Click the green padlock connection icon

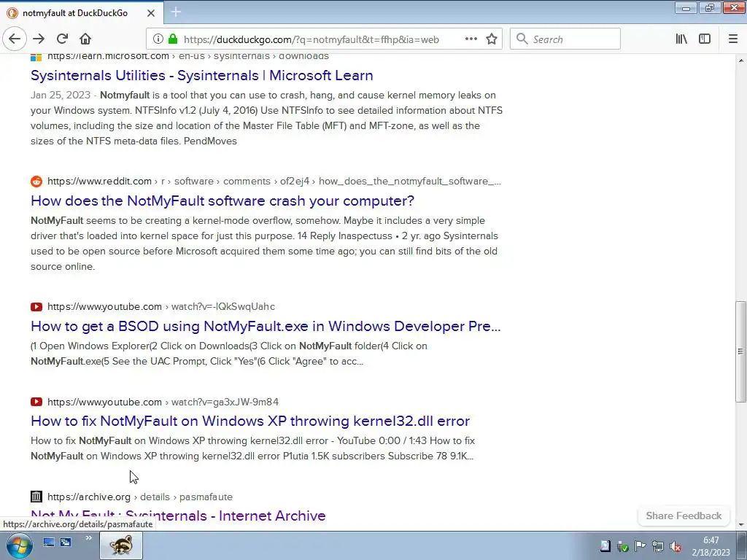tap(173, 39)
